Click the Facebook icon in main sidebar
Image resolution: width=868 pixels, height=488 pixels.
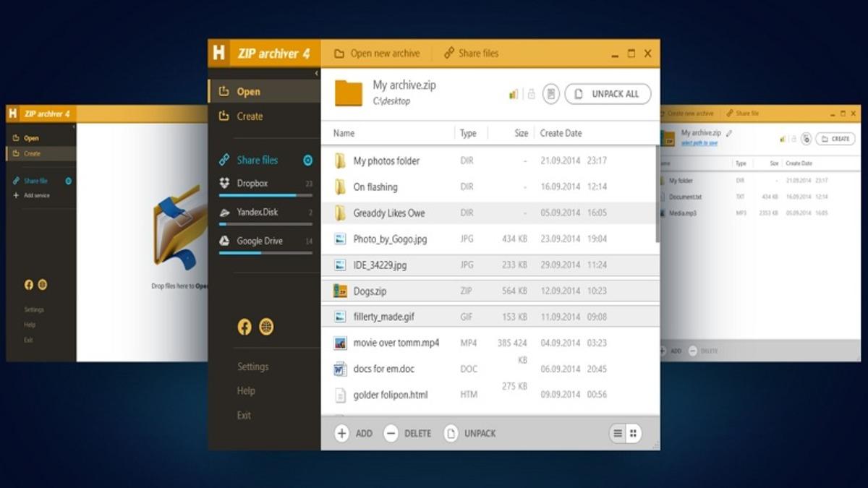pos(244,327)
